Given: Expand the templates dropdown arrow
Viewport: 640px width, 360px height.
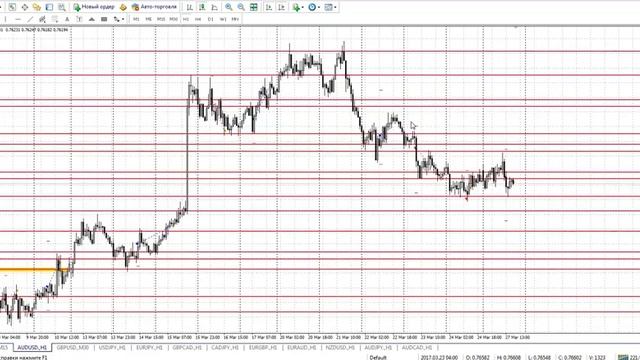Looking at the screenshot, I should pyautogui.click(x=336, y=7).
